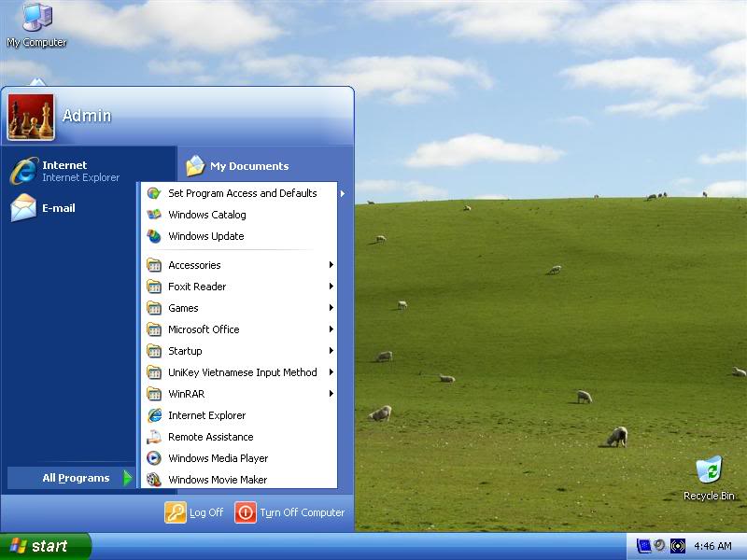Expand the WinRAR submenu arrow
Viewport: 747px width, 560px height.
331,393
